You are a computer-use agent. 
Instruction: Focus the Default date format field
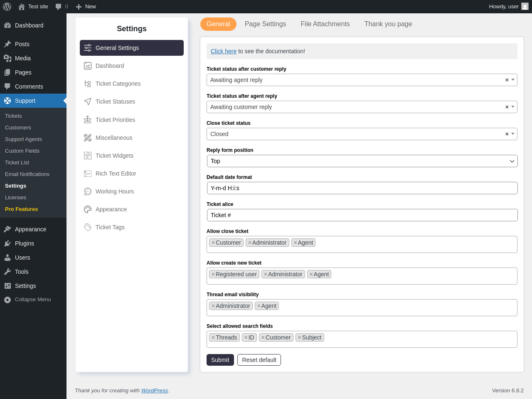click(x=362, y=188)
